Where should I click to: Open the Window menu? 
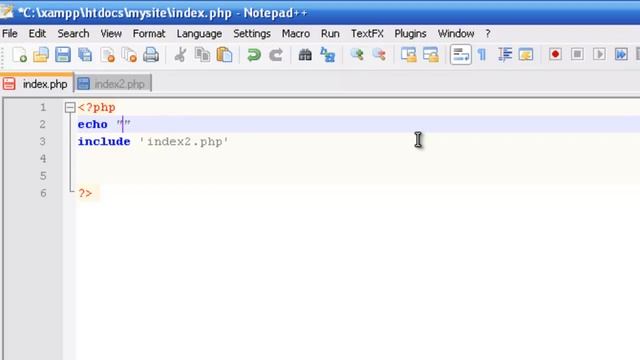click(456, 33)
